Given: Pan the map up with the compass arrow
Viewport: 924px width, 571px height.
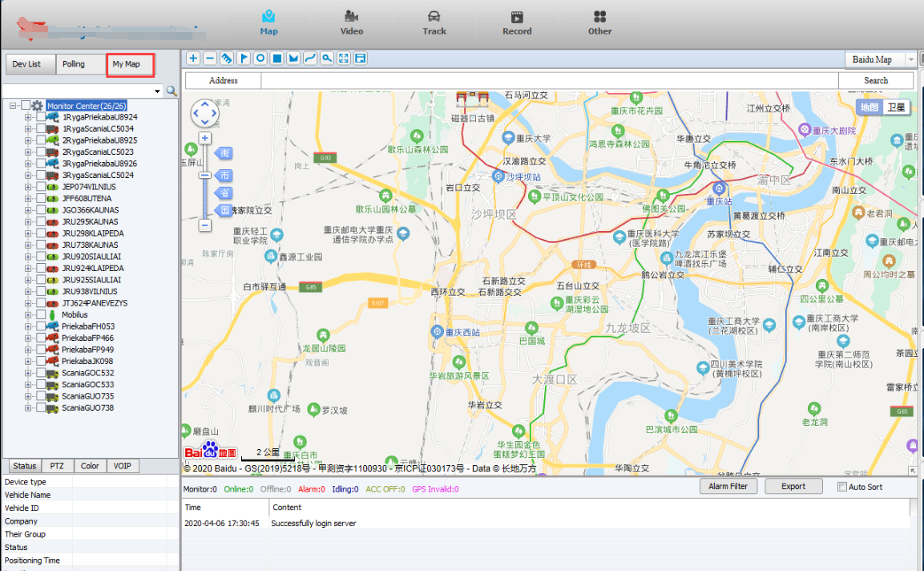Looking at the screenshot, I should click(x=204, y=103).
